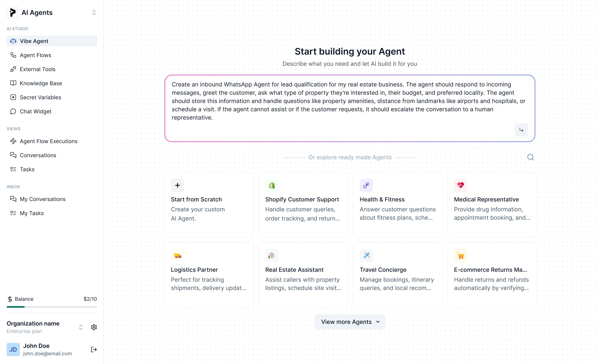Viewport: 596px width, 364px height.
Task: Select My Conversations in the Inbox section
Action: click(43, 199)
